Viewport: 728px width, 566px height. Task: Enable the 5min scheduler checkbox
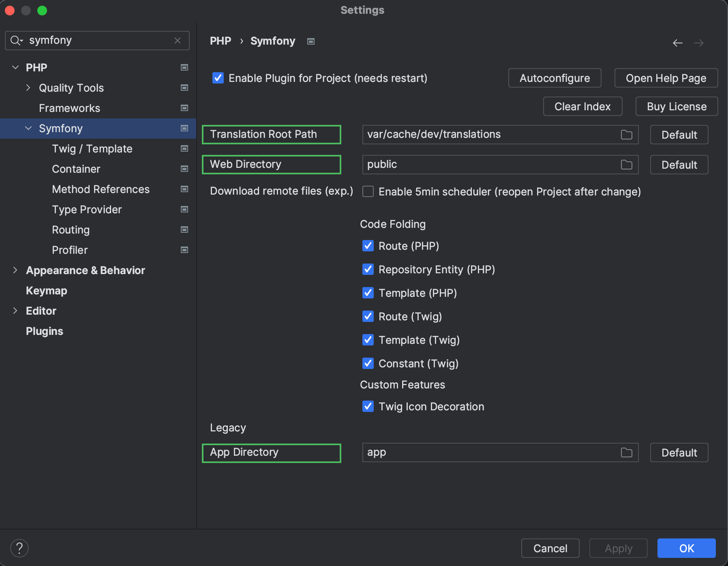click(x=368, y=191)
